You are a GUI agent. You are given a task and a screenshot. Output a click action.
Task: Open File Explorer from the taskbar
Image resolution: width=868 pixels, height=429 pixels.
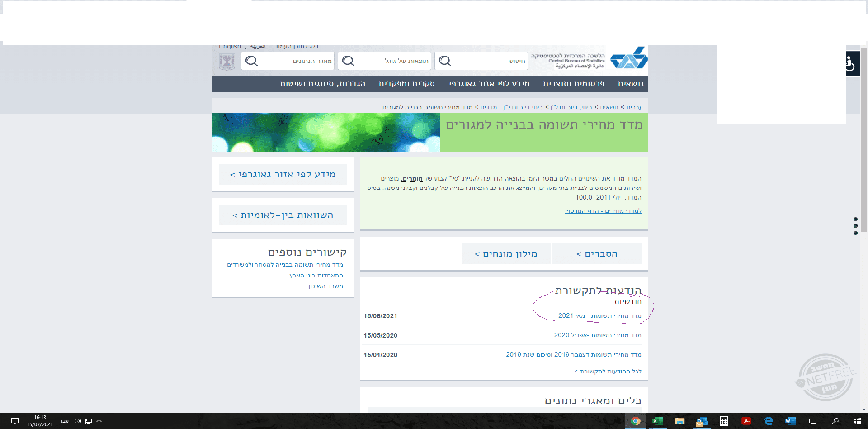[679, 421]
